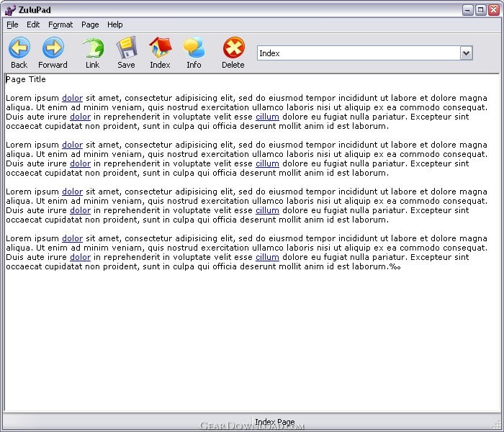Maximize the ZuluPad window
504x432 pixels.
coord(480,10)
